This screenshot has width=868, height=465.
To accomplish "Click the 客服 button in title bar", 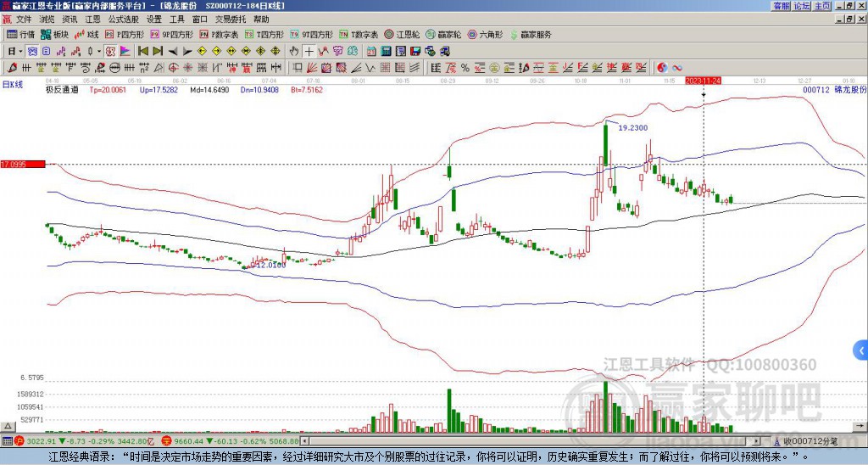I will click(781, 6).
